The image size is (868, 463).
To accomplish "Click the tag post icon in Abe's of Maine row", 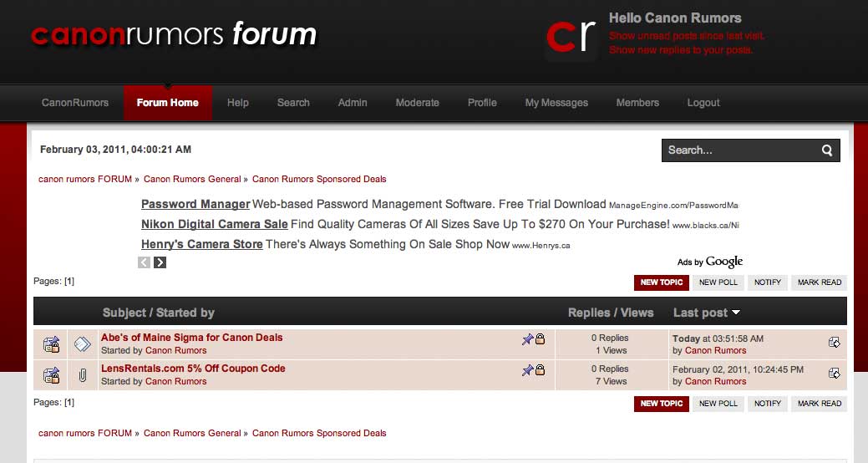I will point(83,344).
